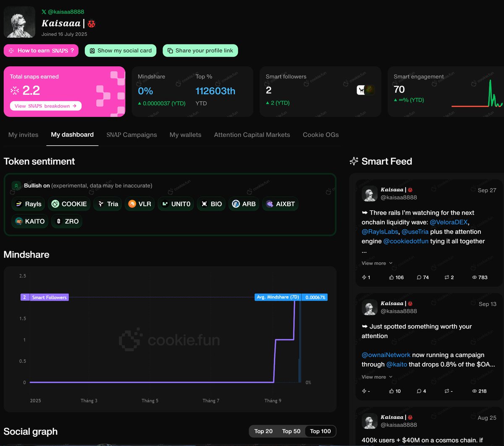This screenshot has width=504, height=446.
Task: Open the @ownaiNetwork mention link
Action: tap(386, 355)
